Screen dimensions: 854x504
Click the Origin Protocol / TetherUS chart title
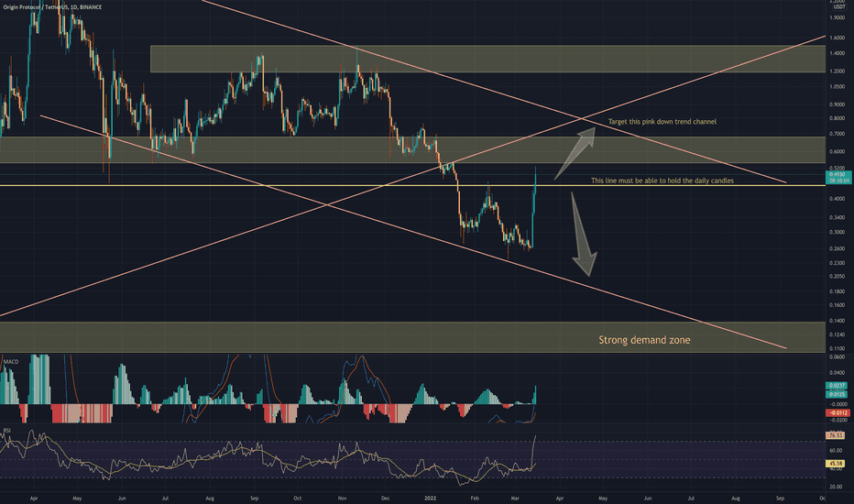(52, 7)
